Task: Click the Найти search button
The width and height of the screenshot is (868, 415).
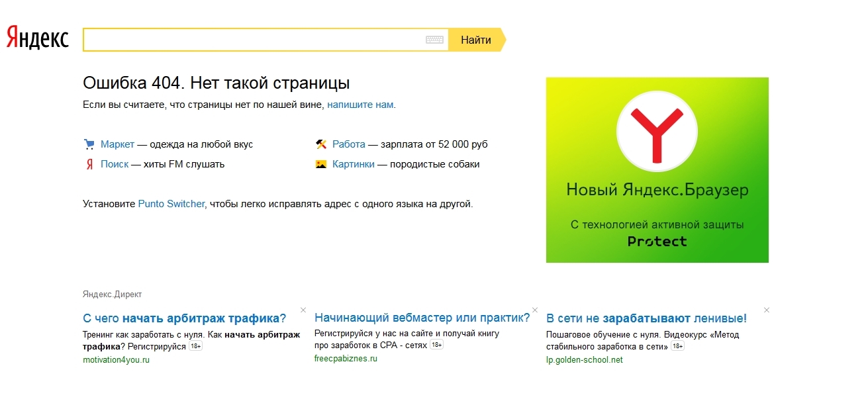Action: pyautogui.click(x=476, y=40)
